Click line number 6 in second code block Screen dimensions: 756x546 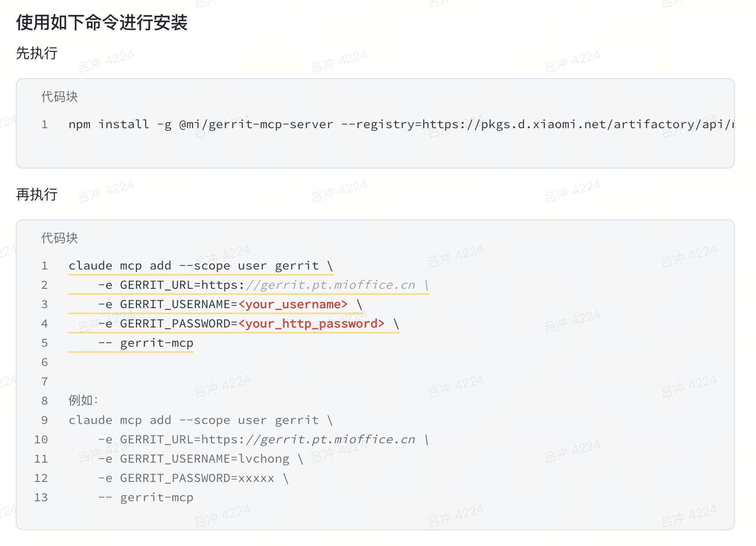[x=44, y=362]
